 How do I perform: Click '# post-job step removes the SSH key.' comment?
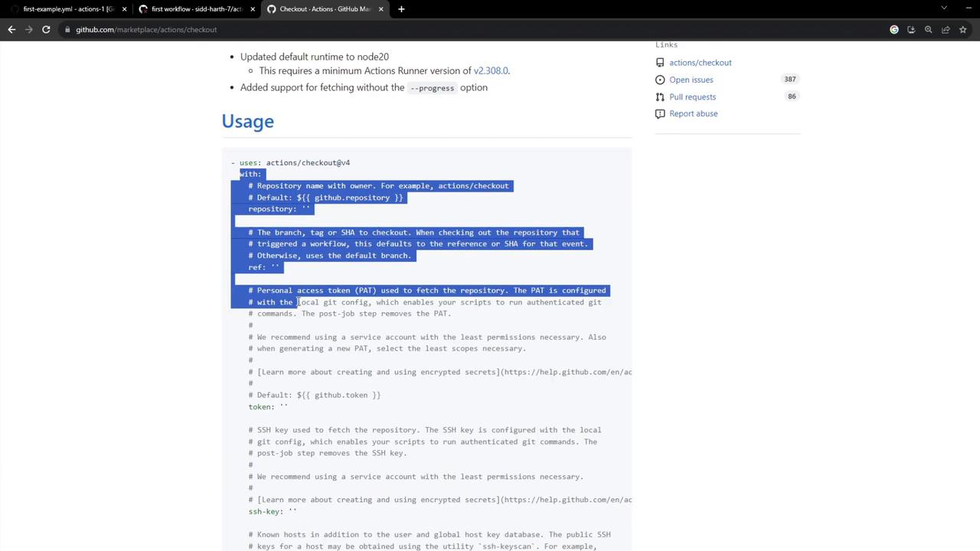click(328, 453)
